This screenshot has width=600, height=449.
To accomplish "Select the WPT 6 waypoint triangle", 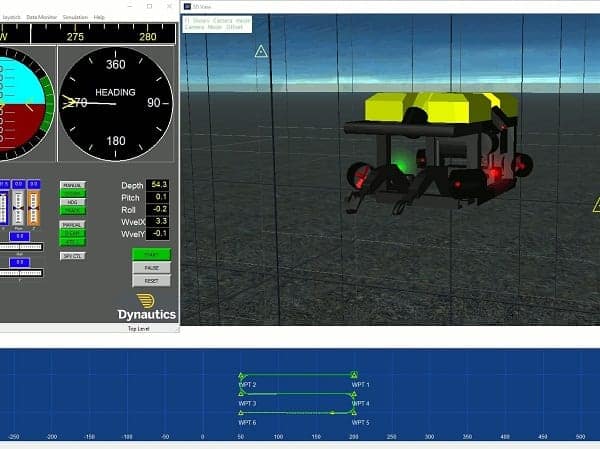I will (x=241, y=413).
